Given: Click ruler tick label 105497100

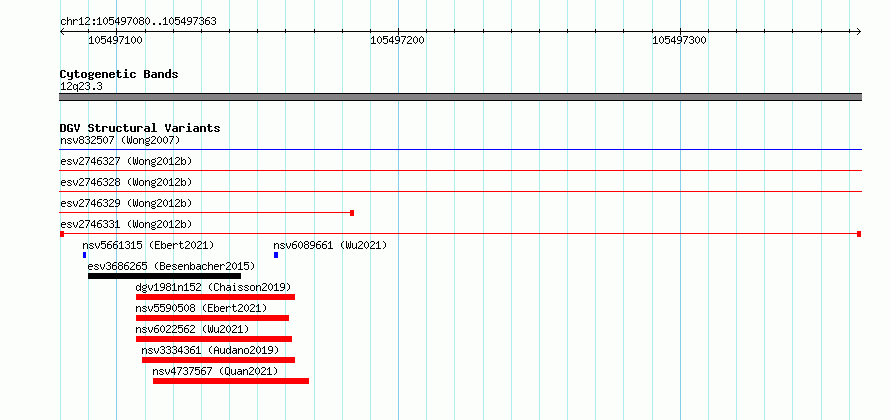Looking at the screenshot, I should point(115,40).
